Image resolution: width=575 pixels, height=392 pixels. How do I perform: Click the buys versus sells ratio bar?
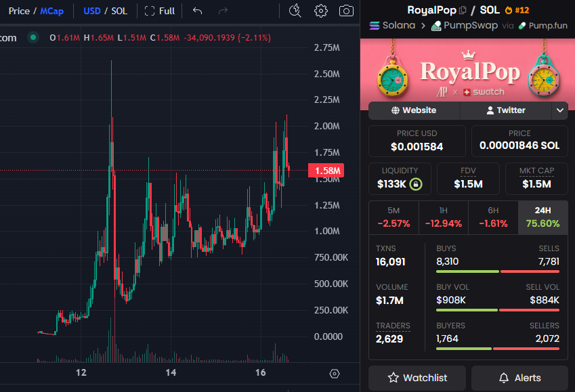498,271
